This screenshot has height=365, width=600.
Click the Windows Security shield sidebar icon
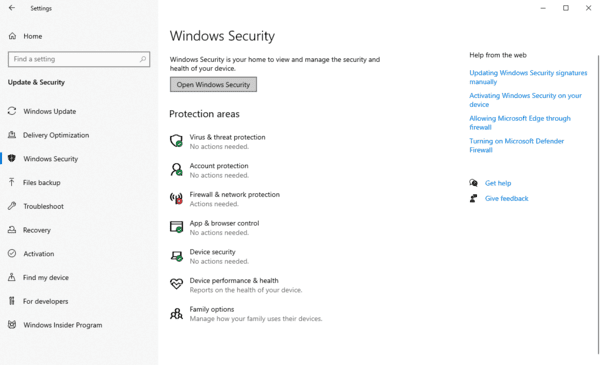click(x=12, y=158)
